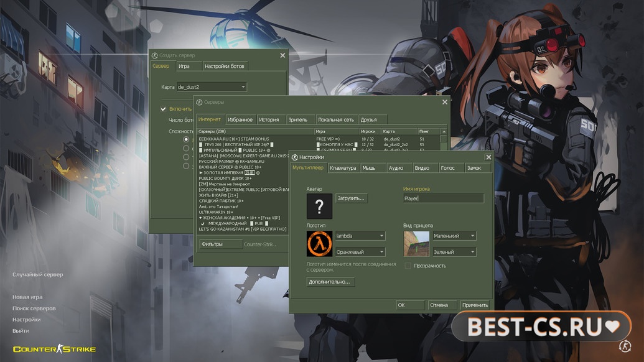This screenshot has width=644, height=362.
Task: Select the first (selected) difficulty radio button
Action: pos(186,139)
